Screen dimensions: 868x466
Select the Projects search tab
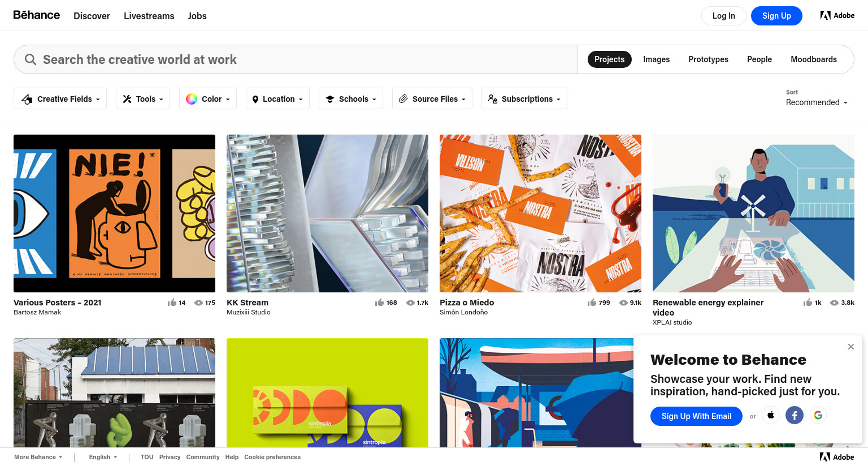[609, 59]
